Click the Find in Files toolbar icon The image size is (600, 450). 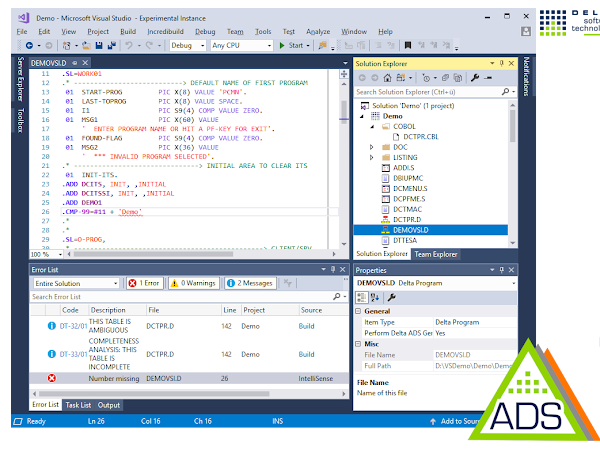[x=323, y=46]
